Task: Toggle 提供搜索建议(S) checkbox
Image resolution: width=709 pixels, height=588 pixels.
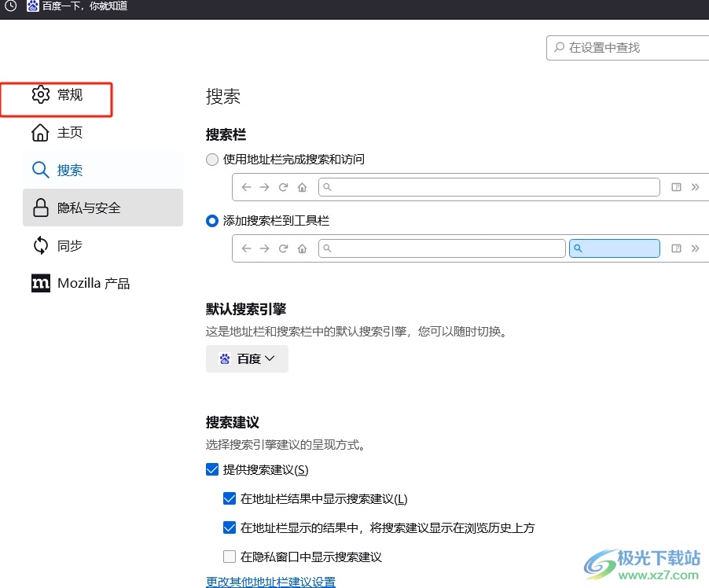Action: (x=212, y=469)
